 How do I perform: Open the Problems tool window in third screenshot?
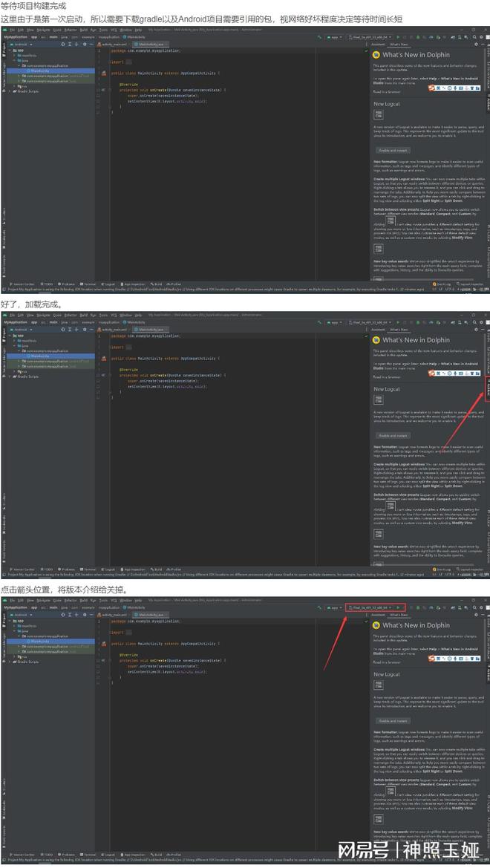click(68, 854)
